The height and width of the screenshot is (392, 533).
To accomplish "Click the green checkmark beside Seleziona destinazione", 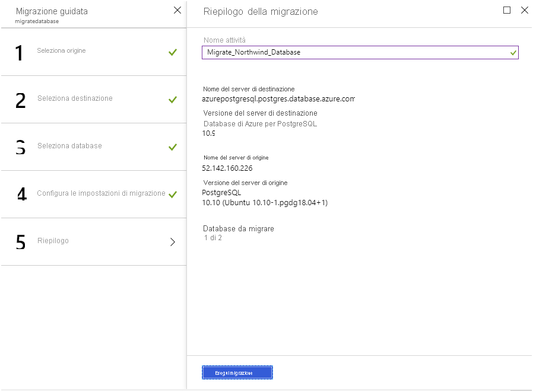I will click(x=173, y=100).
